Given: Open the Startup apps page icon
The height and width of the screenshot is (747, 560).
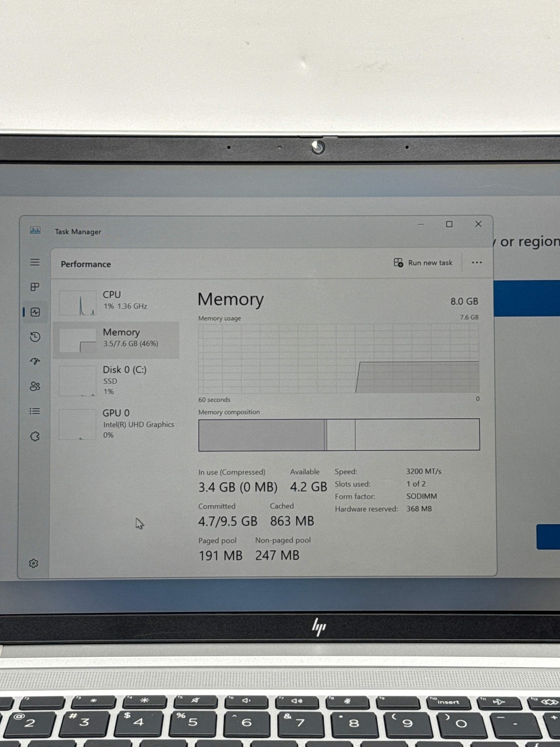Looking at the screenshot, I should click(x=35, y=361).
